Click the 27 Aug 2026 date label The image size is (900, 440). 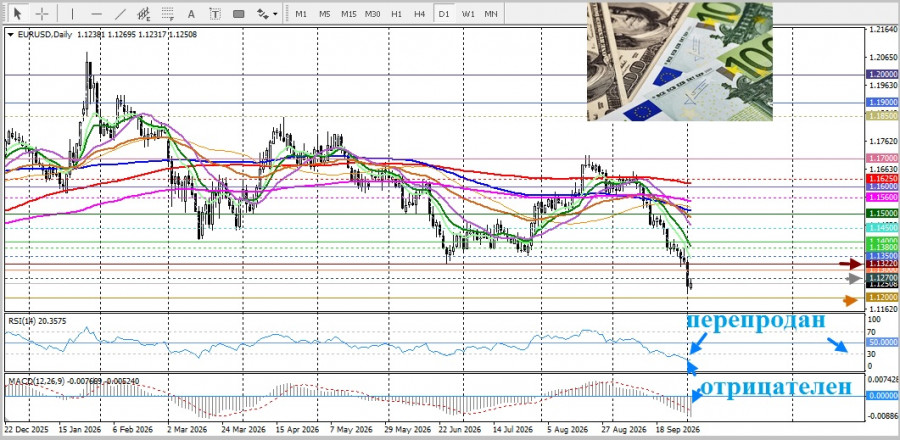coord(624,429)
